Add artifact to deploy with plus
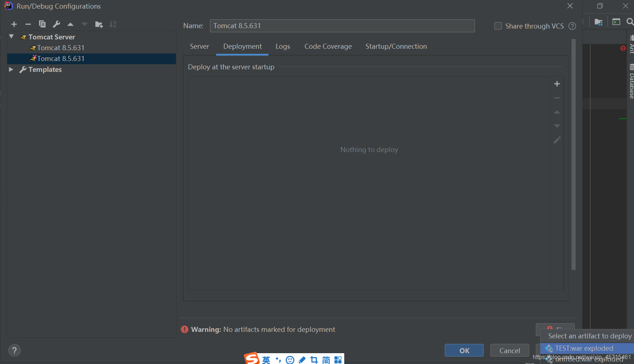Viewport: 634px width, 364px height. coord(557,84)
